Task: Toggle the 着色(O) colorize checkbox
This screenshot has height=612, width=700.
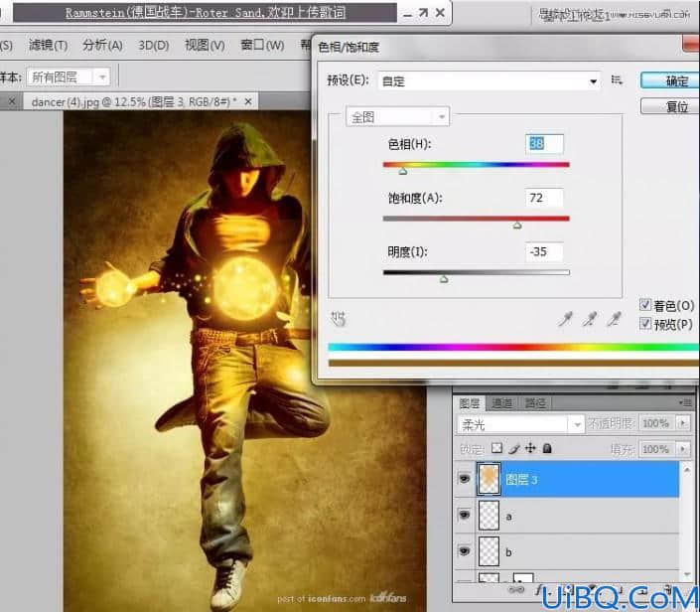Action: (644, 305)
